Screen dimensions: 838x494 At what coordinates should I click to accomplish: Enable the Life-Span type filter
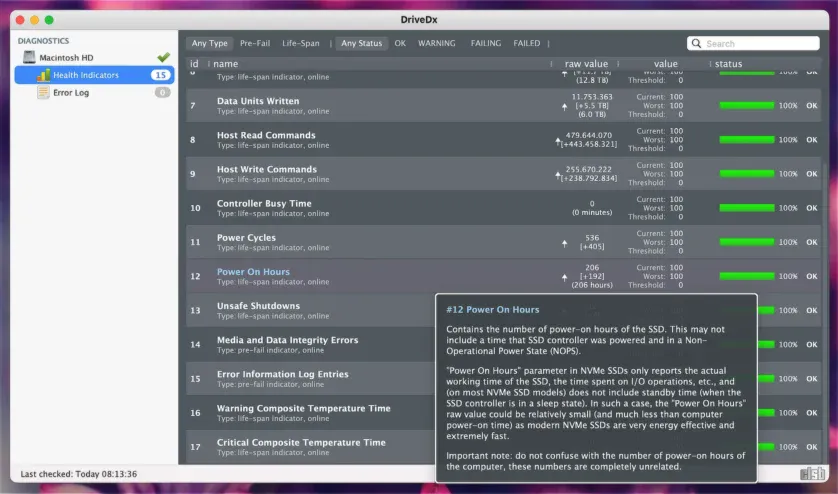tap(301, 44)
